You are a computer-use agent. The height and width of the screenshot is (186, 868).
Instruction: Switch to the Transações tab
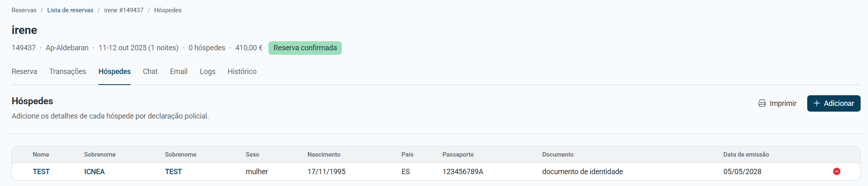tap(68, 72)
